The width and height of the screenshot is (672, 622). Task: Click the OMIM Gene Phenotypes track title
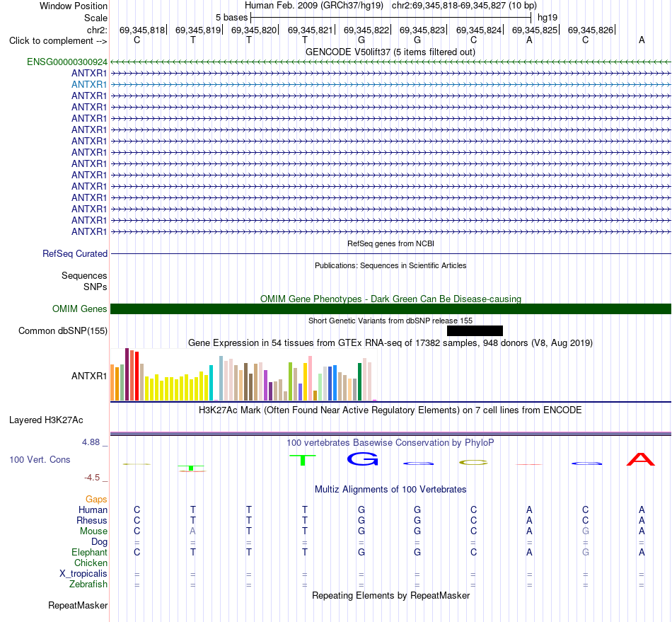[390, 299]
